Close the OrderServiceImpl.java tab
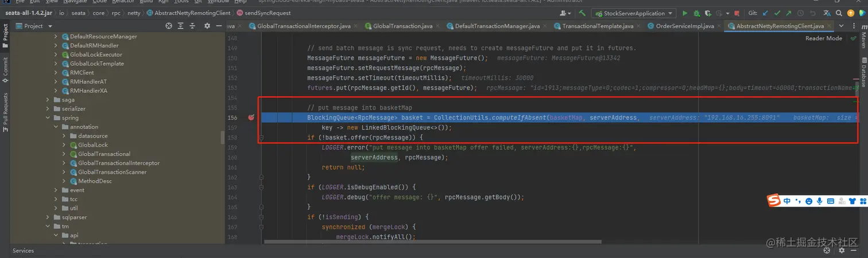The height and width of the screenshot is (258, 868). coord(719,26)
